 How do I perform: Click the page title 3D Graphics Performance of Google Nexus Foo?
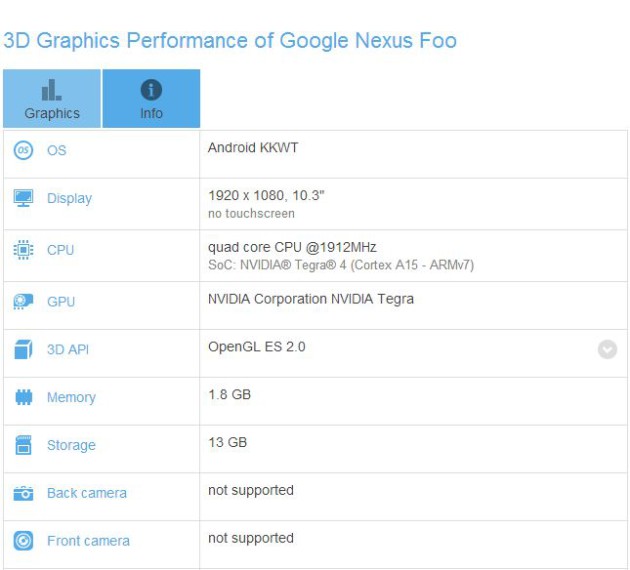tap(230, 41)
